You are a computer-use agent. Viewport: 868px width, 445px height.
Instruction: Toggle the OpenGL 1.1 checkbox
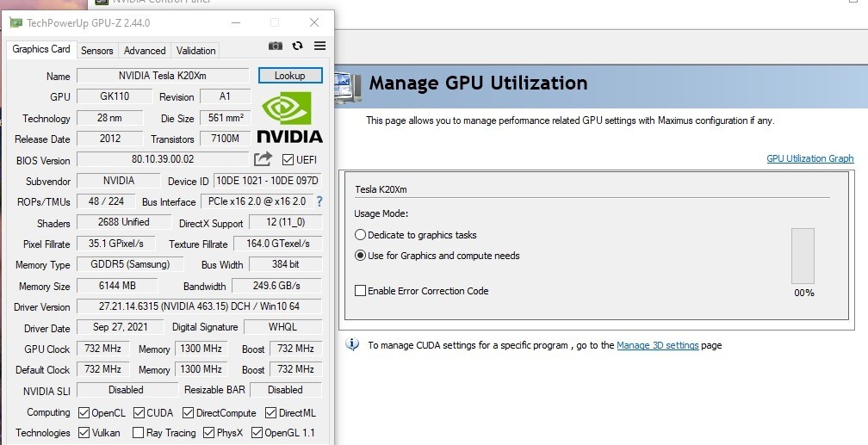(x=257, y=432)
